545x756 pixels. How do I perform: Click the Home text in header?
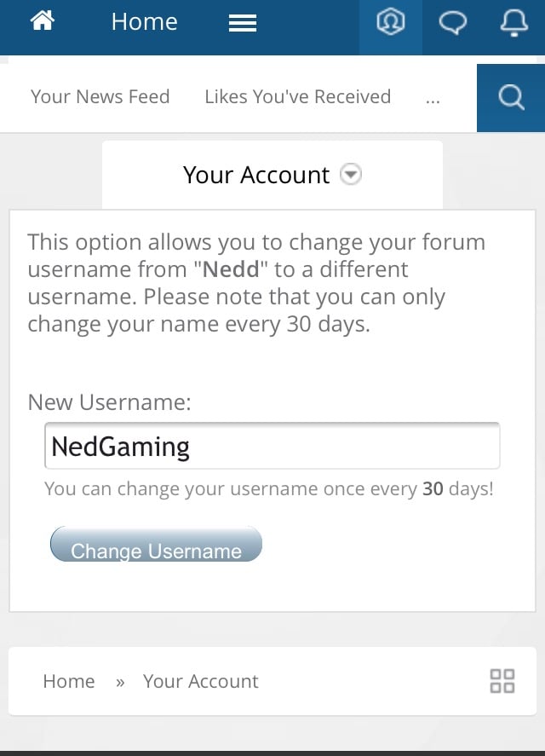point(144,21)
